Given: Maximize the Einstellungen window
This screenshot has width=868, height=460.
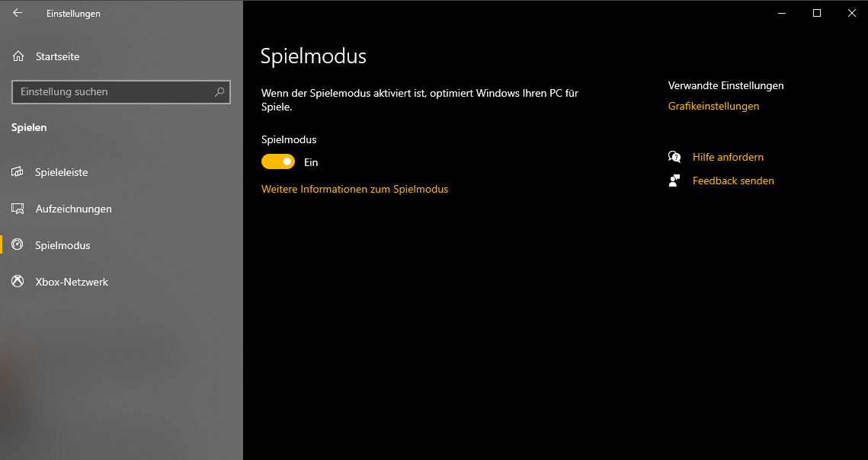Looking at the screenshot, I should [817, 13].
